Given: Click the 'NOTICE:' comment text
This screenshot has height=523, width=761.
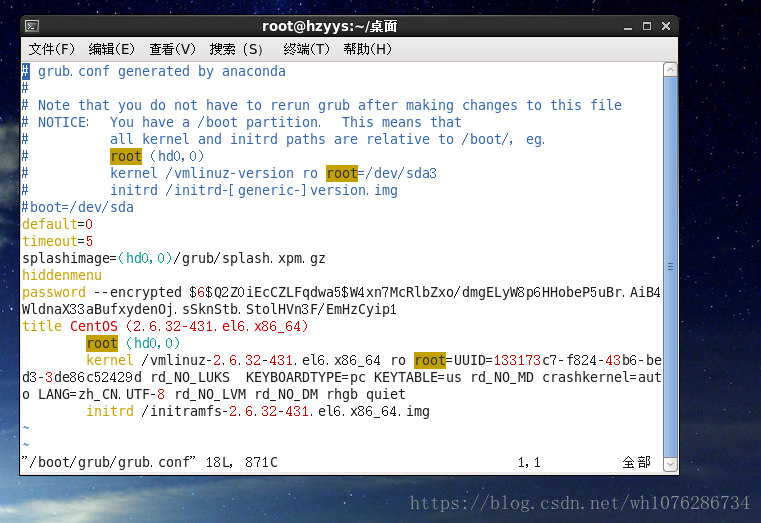Looking at the screenshot, I should click(x=64, y=122).
